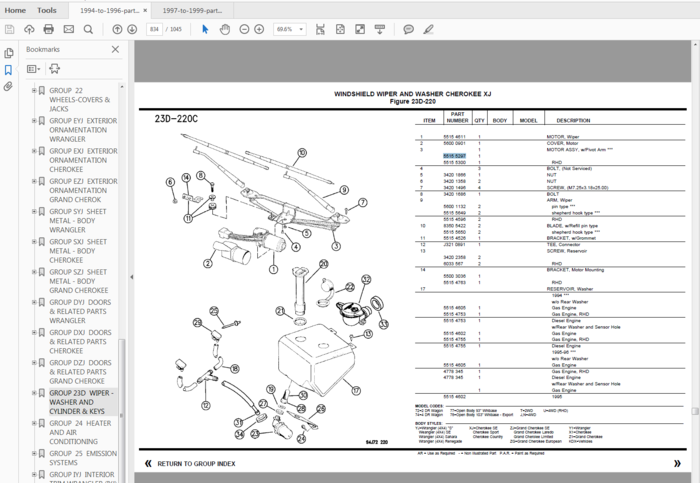Viewport: 700px width, 483px height.
Task: Click find current bookmark icon
Action: tap(54, 69)
